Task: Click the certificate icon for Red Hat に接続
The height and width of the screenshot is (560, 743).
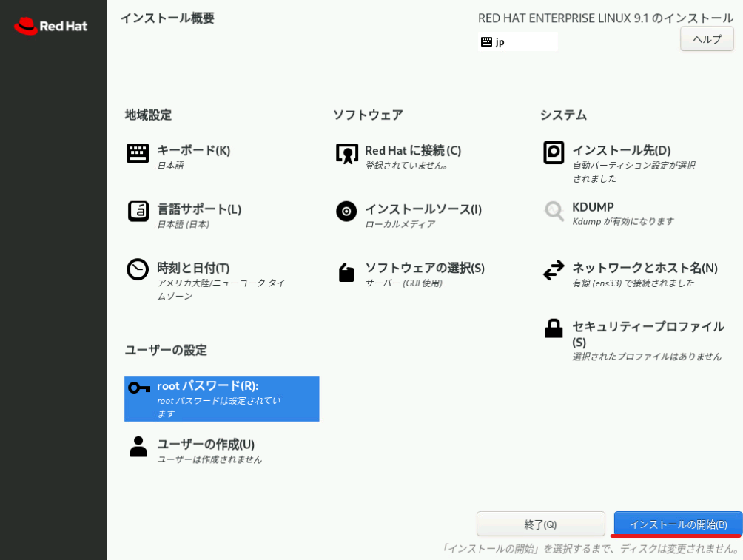Action: pos(347,154)
